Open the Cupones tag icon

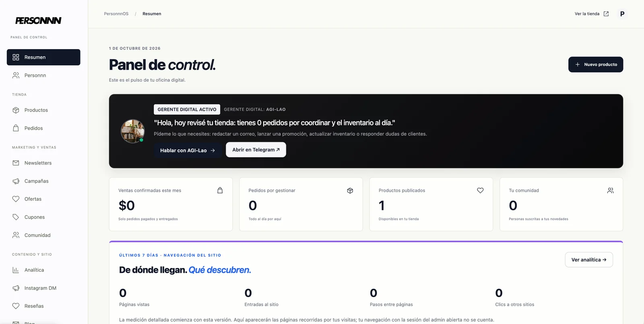(16, 217)
